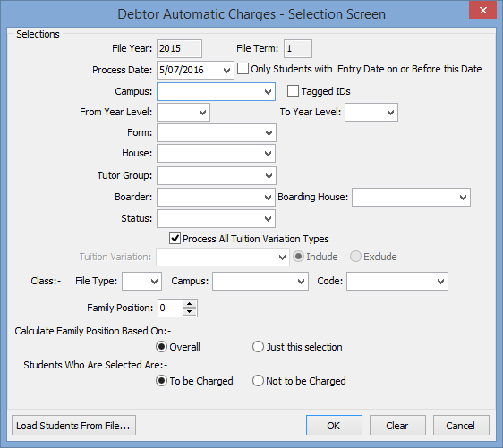The width and height of the screenshot is (503, 448).
Task: Choose the Just this selection option
Action: tap(258, 347)
